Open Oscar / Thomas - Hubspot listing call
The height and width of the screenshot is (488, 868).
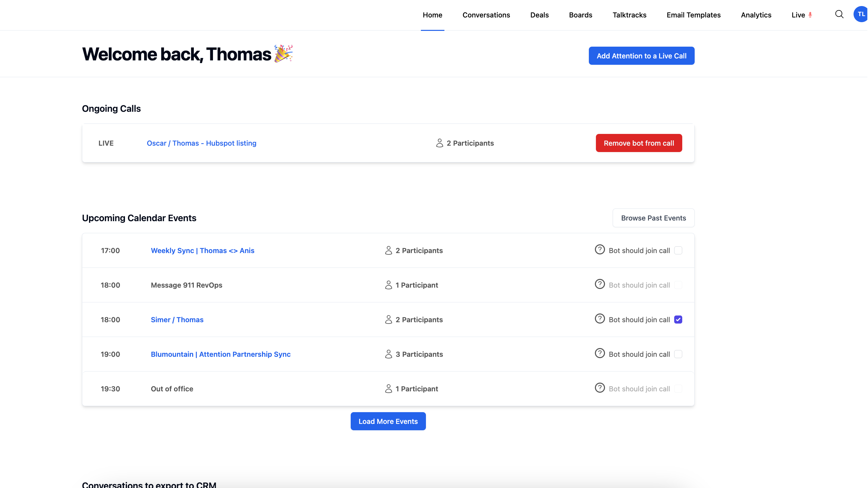(x=202, y=143)
